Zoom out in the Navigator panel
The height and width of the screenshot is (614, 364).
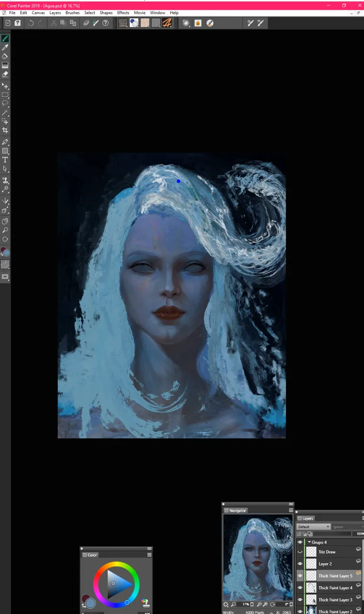259,604
